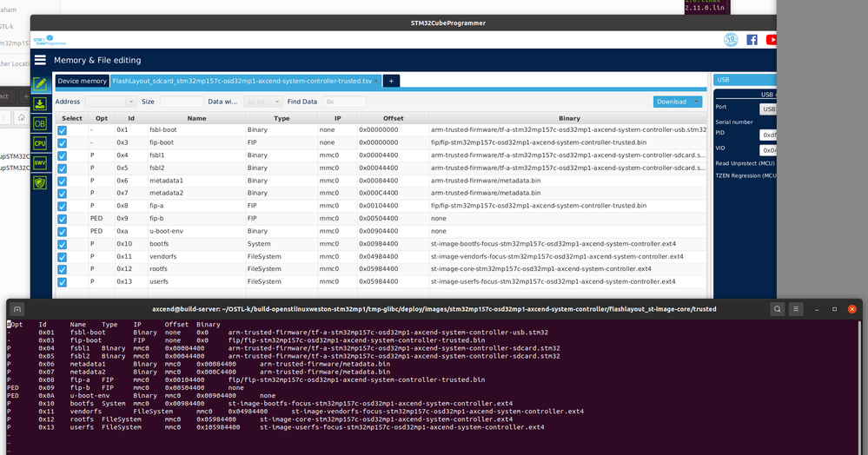Toggle the userfs row checkbox

point(62,282)
